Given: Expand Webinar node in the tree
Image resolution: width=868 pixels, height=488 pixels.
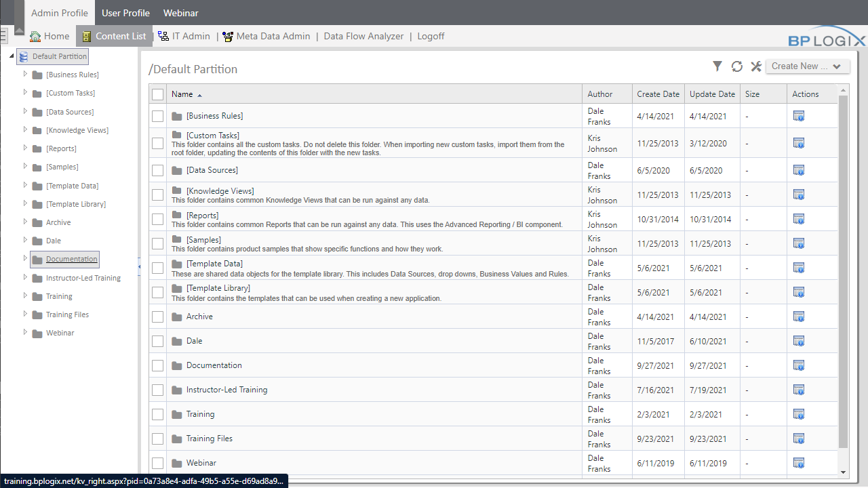Looking at the screenshot, I should pyautogui.click(x=25, y=332).
